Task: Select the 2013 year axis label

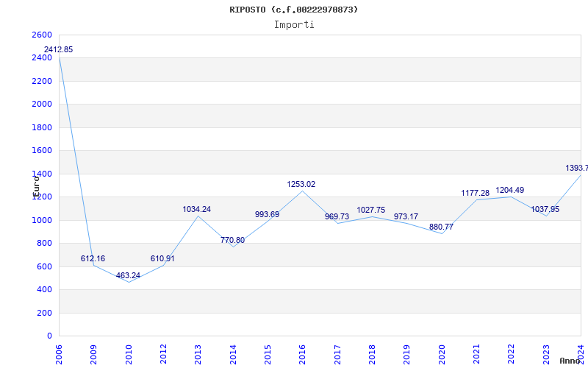Action: [198, 355]
